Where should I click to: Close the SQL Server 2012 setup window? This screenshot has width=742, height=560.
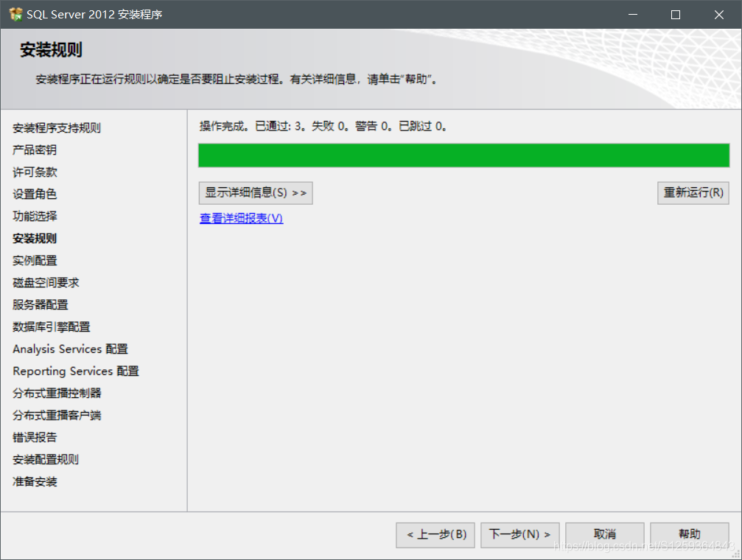719,15
